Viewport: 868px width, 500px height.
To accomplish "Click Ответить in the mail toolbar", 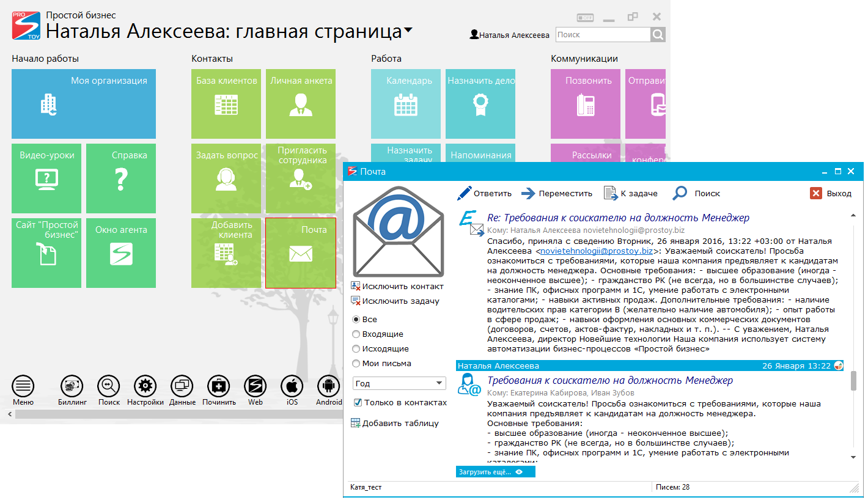I will click(484, 193).
